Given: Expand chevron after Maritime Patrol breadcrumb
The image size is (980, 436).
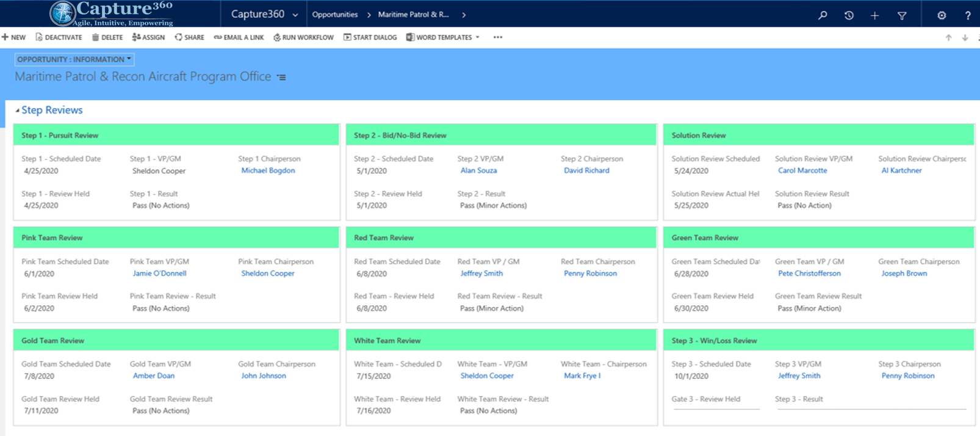Looking at the screenshot, I should [x=464, y=15].
